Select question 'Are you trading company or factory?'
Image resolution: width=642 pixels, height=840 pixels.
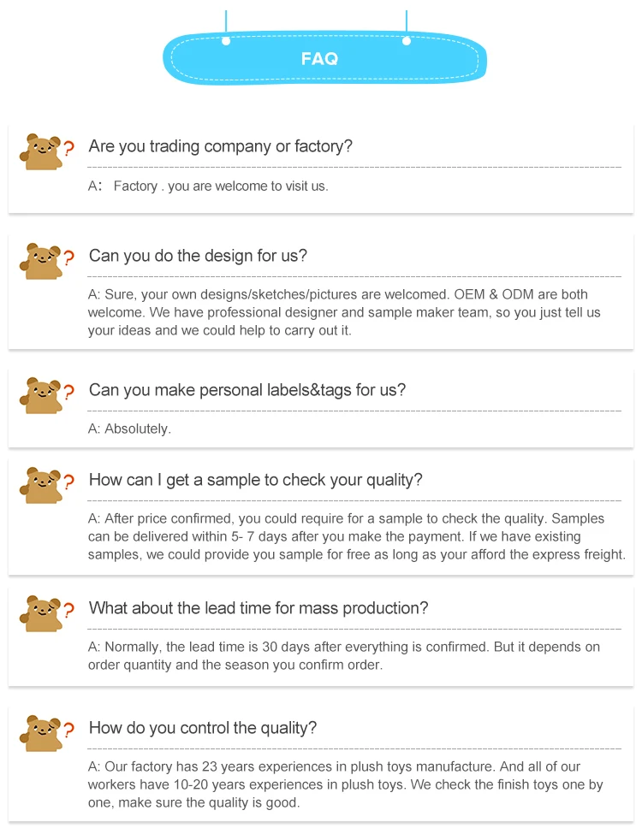click(x=220, y=146)
